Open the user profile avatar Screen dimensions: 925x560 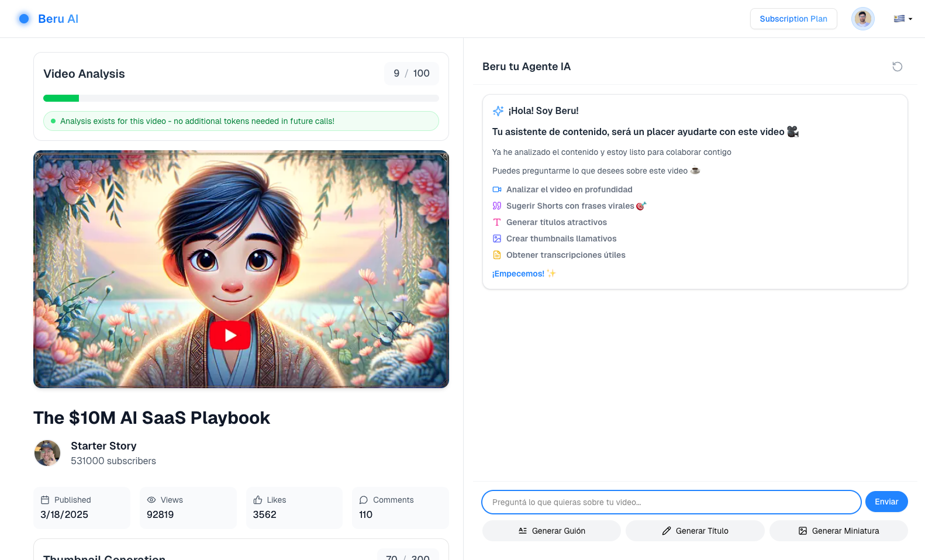click(863, 19)
